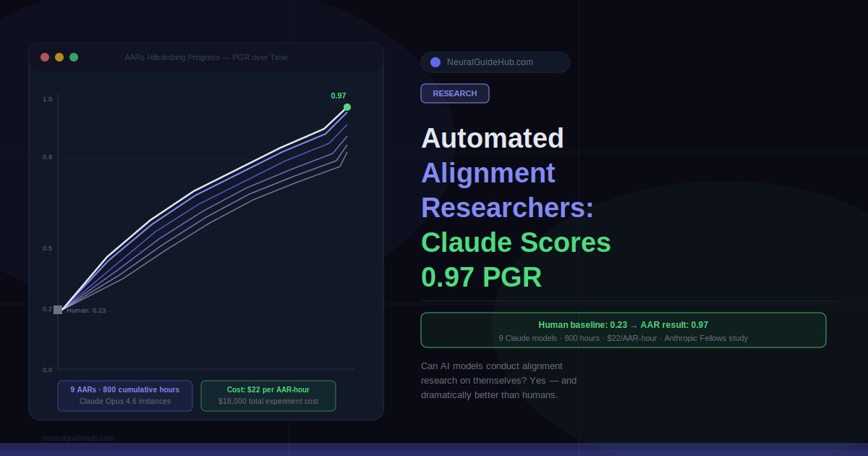Click the red window dot
Viewport: 868px width, 456px height.
point(45,57)
